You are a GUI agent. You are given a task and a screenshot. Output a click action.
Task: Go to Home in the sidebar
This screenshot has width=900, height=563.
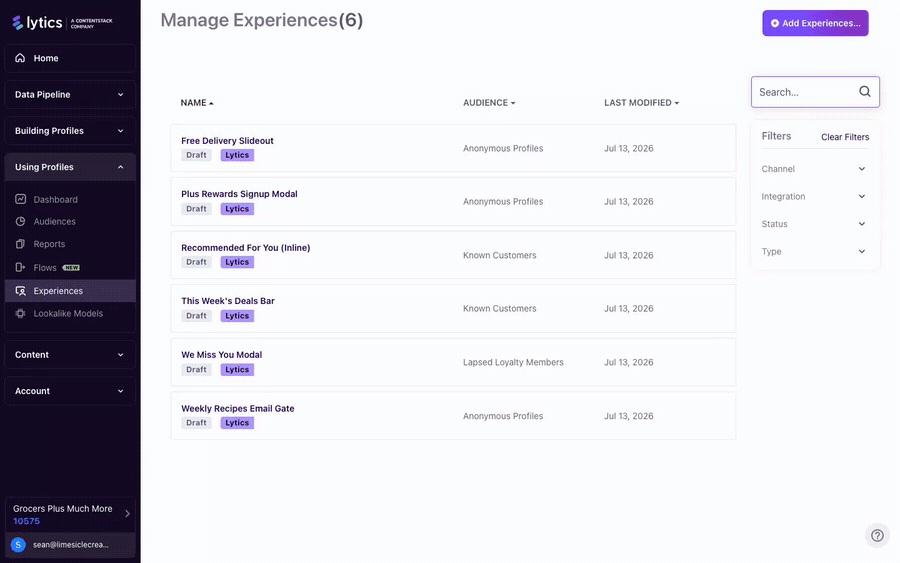point(70,58)
